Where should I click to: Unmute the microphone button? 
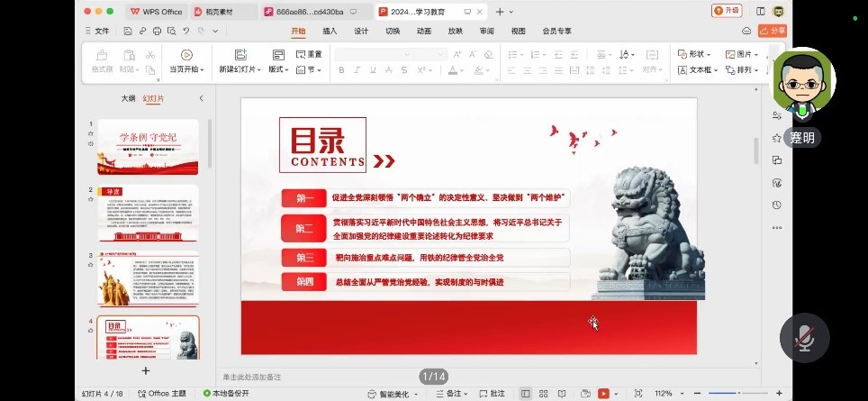coord(804,338)
